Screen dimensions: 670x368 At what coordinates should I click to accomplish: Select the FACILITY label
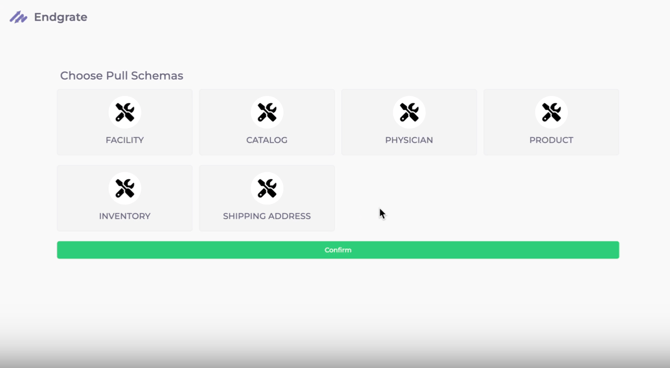[125, 140]
